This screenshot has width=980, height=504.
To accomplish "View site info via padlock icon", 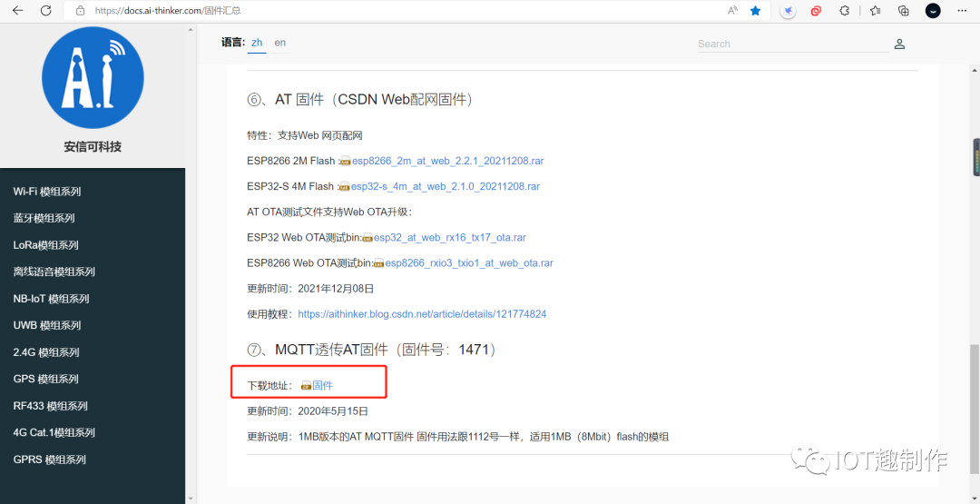I will tap(79, 11).
